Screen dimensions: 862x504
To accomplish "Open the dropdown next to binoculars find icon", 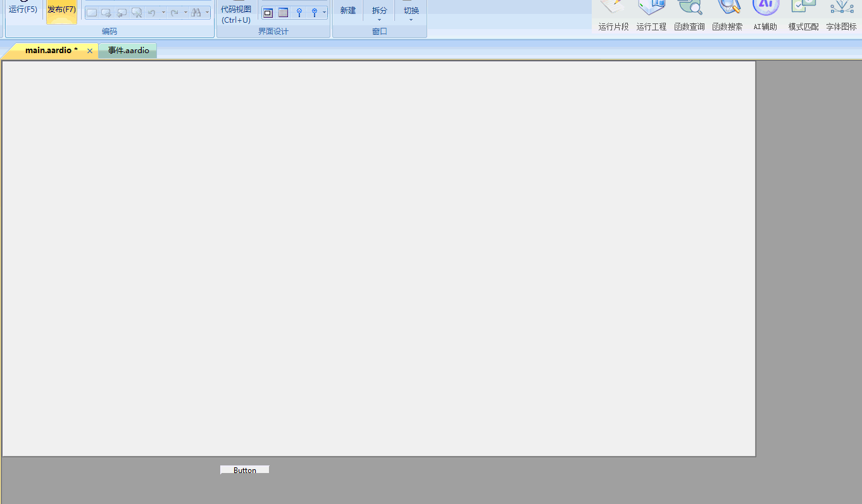I will pos(207,13).
